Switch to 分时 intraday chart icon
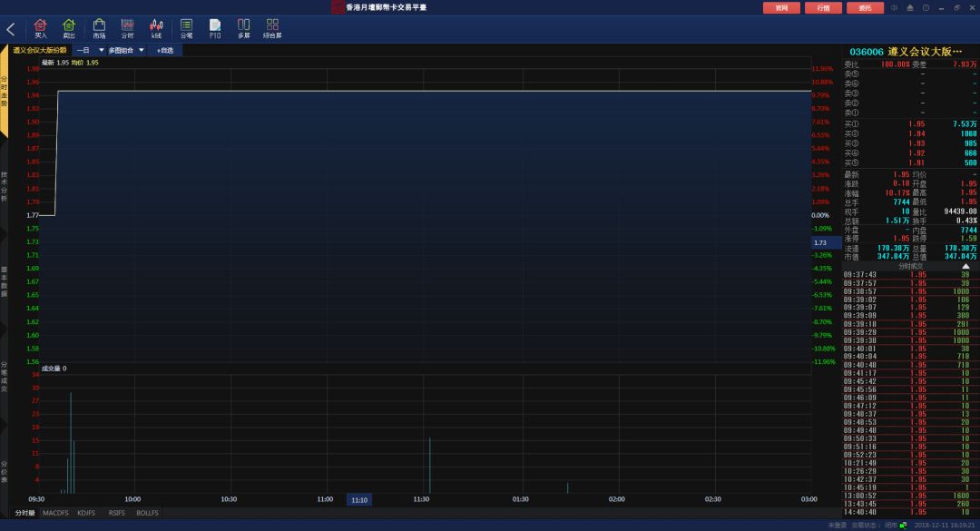 tap(128, 28)
